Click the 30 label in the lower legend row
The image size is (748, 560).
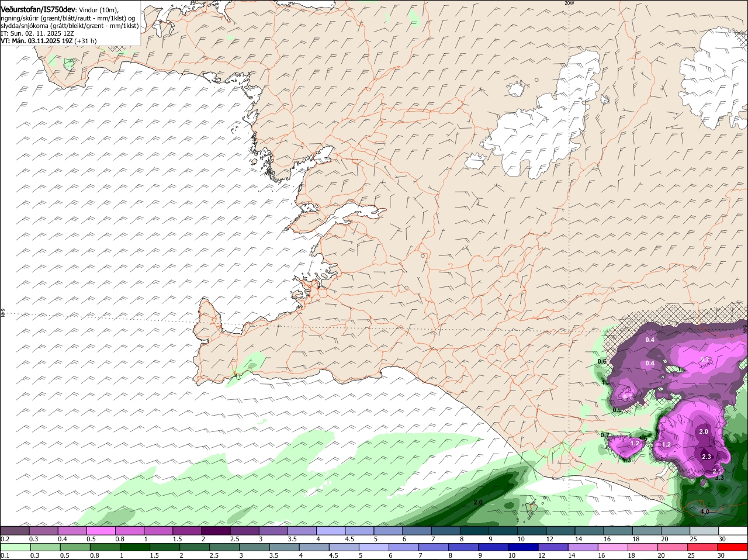721,555
